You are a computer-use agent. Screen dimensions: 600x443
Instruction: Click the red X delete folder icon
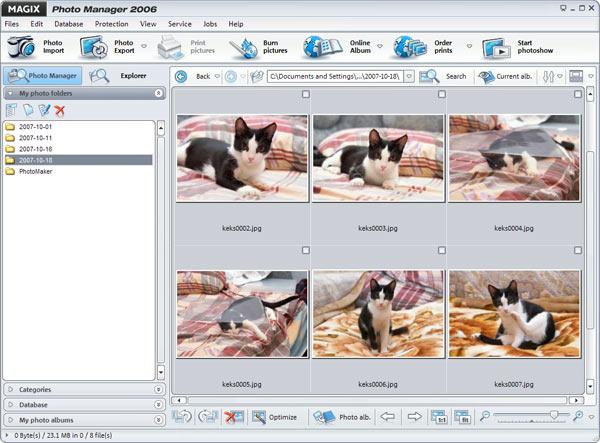point(59,111)
